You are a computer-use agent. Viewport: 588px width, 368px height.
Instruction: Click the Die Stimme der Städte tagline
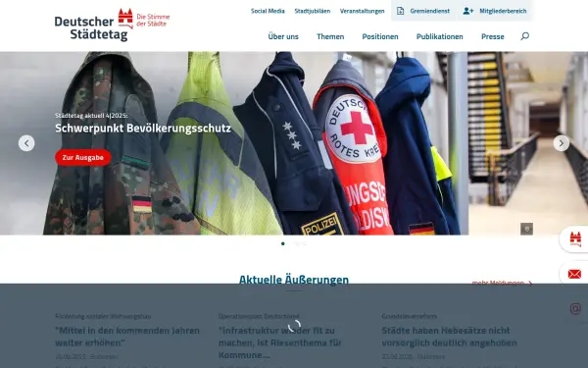click(x=153, y=21)
